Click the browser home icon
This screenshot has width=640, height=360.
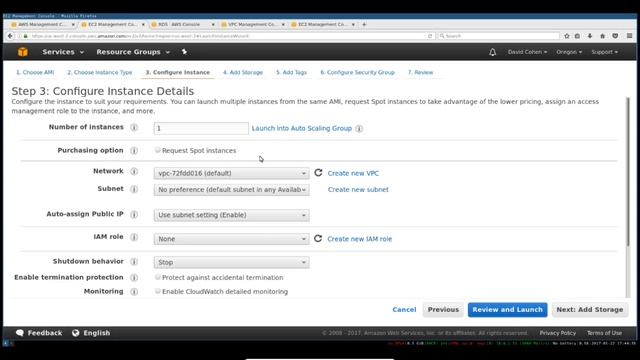pos(602,36)
